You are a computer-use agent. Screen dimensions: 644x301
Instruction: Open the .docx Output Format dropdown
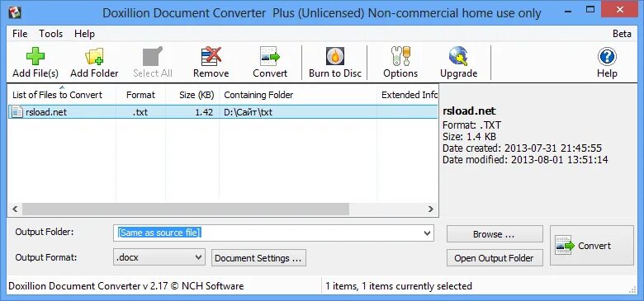point(159,257)
